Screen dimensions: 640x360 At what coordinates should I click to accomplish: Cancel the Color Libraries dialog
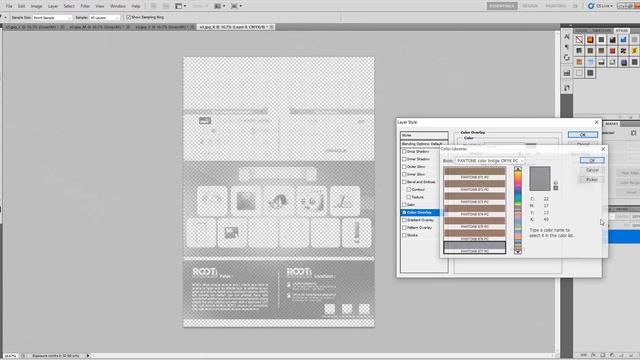(x=592, y=170)
